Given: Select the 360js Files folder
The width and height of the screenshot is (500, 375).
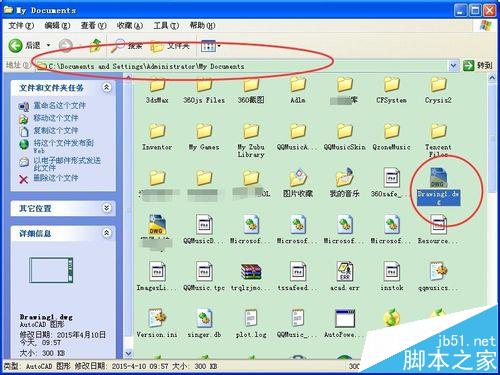Looking at the screenshot, I should pyautogui.click(x=204, y=90).
